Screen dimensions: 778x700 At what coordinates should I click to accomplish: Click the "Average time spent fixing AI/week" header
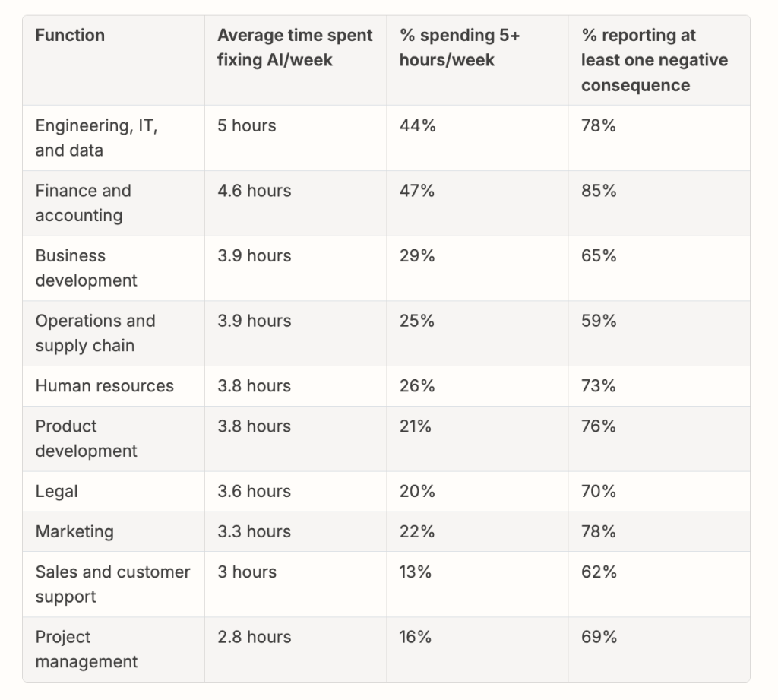coord(295,47)
